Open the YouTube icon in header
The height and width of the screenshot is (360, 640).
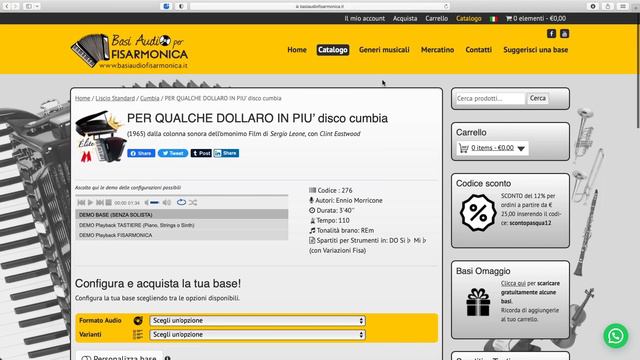(x=564, y=33)
